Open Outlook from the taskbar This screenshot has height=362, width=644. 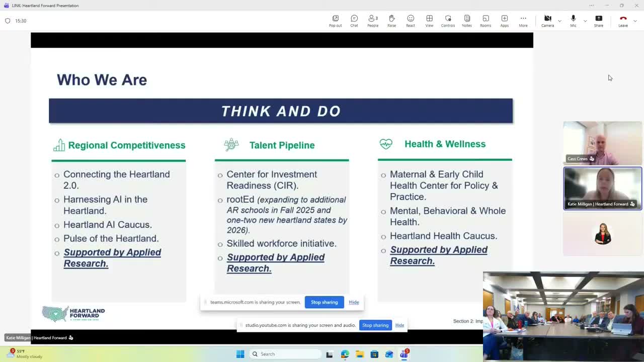pyautogui.click(x=389, y=354)
